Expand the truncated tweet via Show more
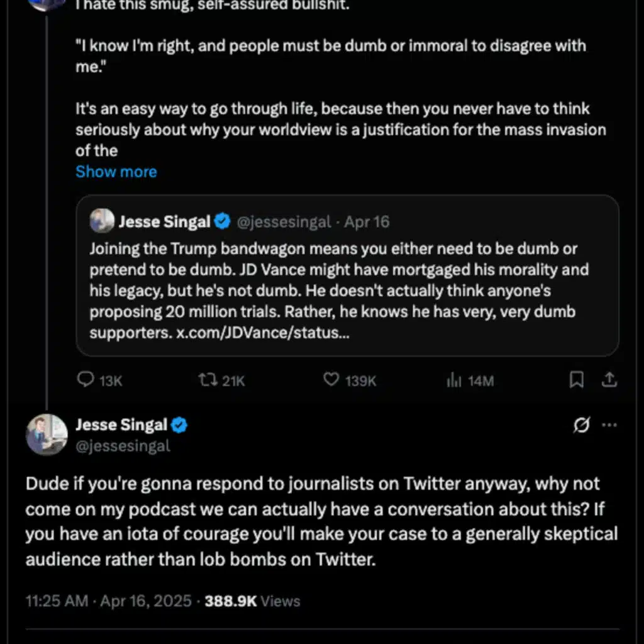This screenshot has height=644, width=644. (x=116, y=171)
